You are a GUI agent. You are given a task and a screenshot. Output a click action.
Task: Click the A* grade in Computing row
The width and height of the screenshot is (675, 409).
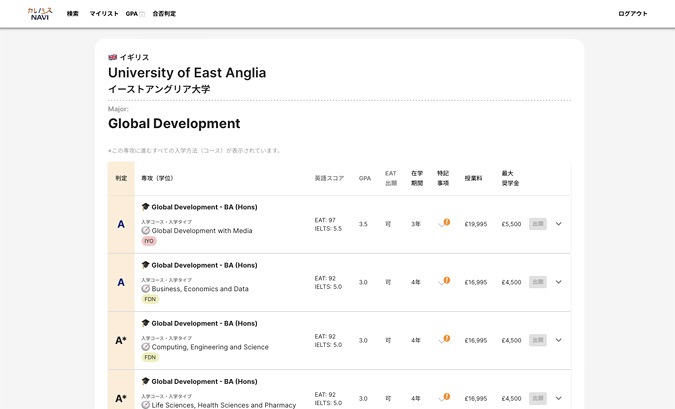click(121, 341)
